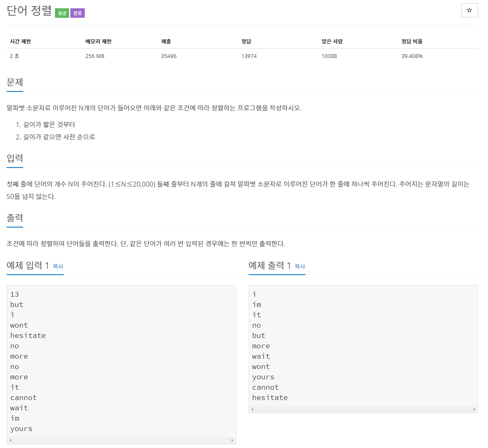Click the 정답 비율 column header
488x448 pixels.
(x=412, y=41)
